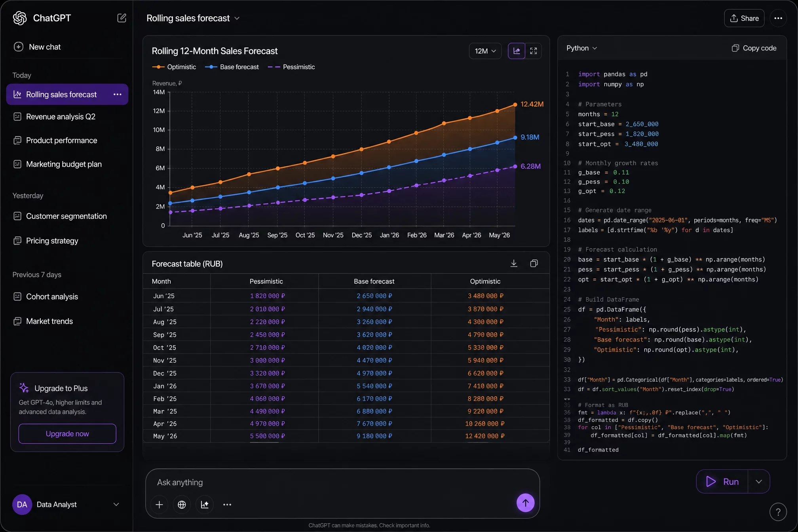The height and width of the screenshot is (532, 798).
Task: Click the Share upload icon
Action: pyautogui.click(x=734, y=18)
